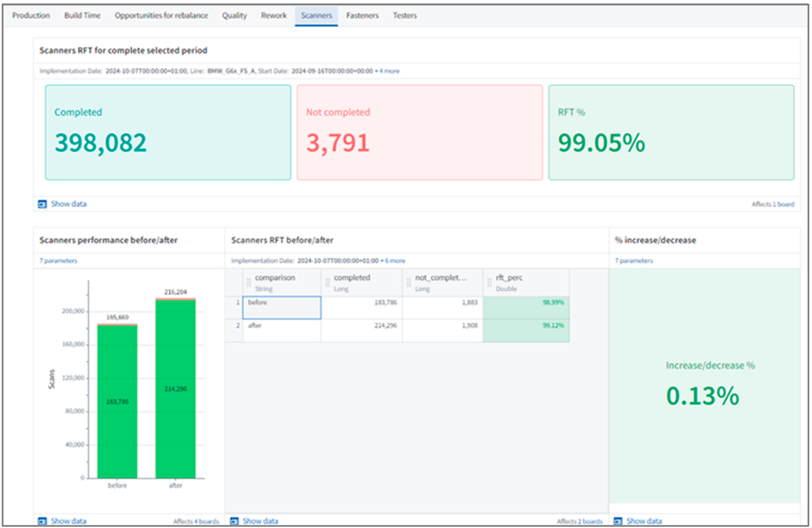Open '7 parameters' under % increase/decrease
Viewport: 812px width, 528px height.
point(634,261)
